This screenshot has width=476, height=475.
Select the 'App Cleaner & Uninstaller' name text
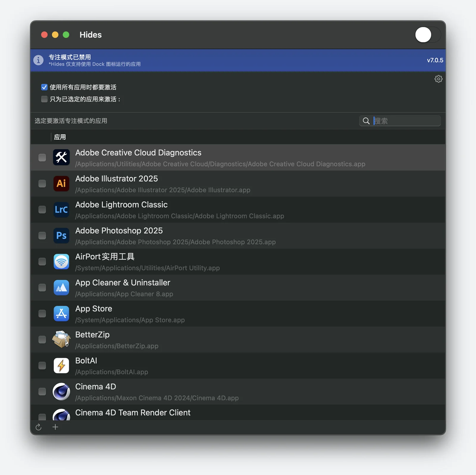[123, 283]
